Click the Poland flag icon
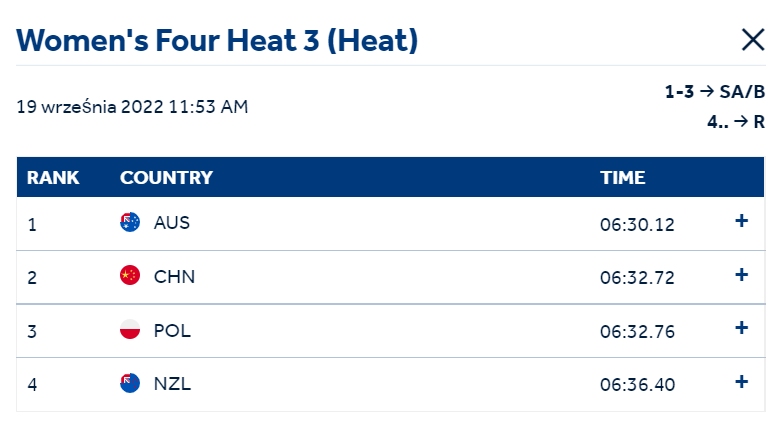Image resolution: width=776 pixels, height=425 pixels. coord(130,330)
